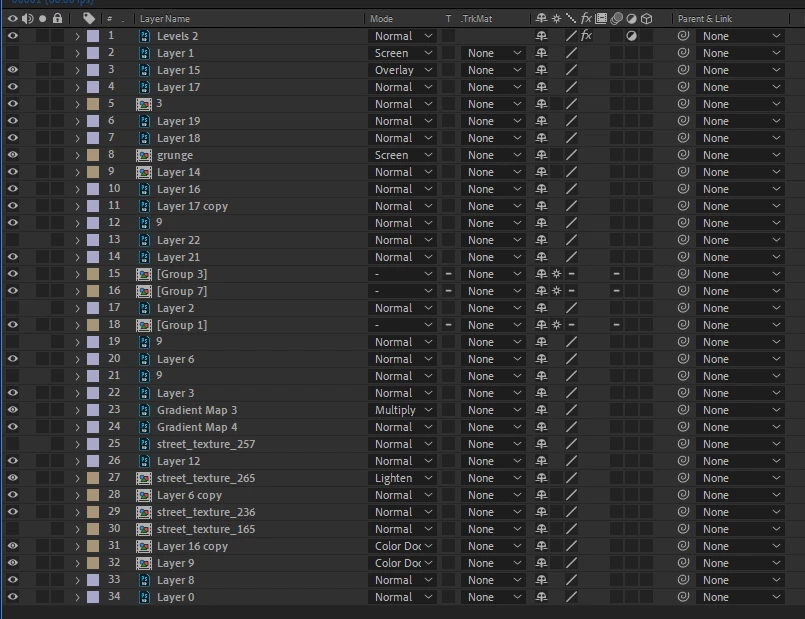The width and height of the screenshot is (805, 619).
Task: Click the Solo column header dot
Action: point(43,19)
